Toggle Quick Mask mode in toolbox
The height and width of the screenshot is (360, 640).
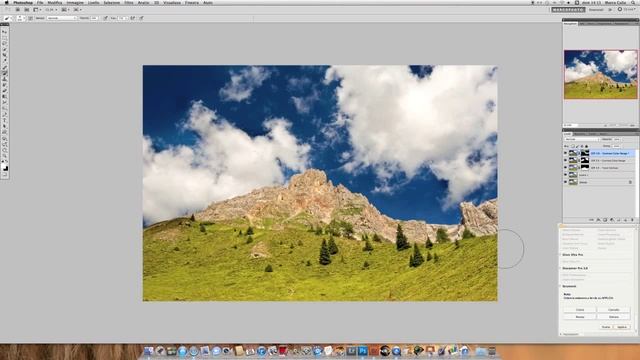tap(4, 175)
